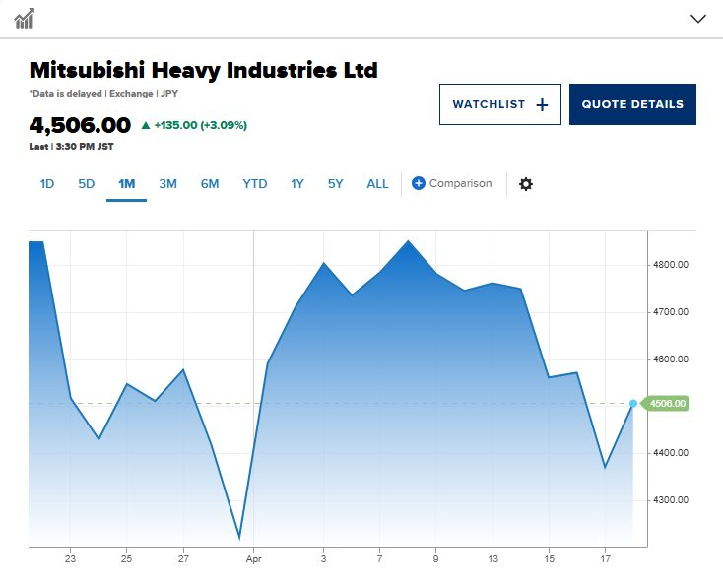Open chart settings gear icon
723x588 pixels.
[526, 184]
